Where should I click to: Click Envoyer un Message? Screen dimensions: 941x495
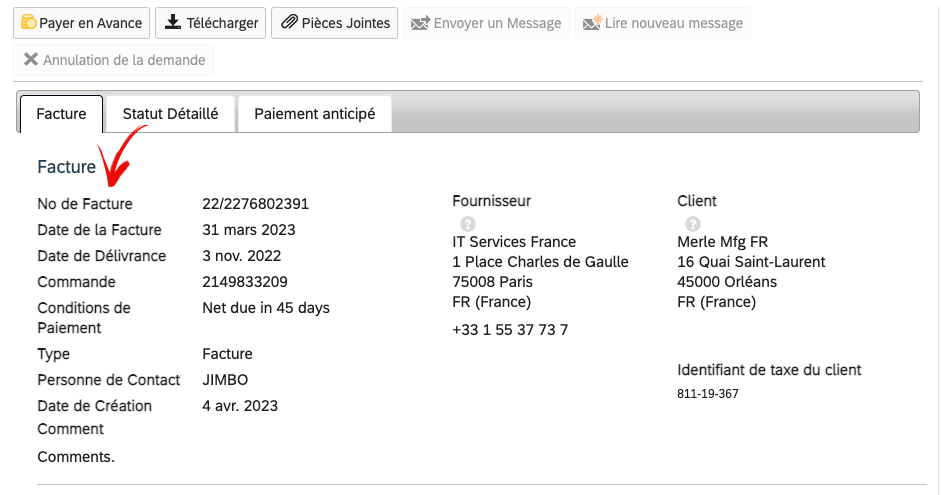point(486,23)
